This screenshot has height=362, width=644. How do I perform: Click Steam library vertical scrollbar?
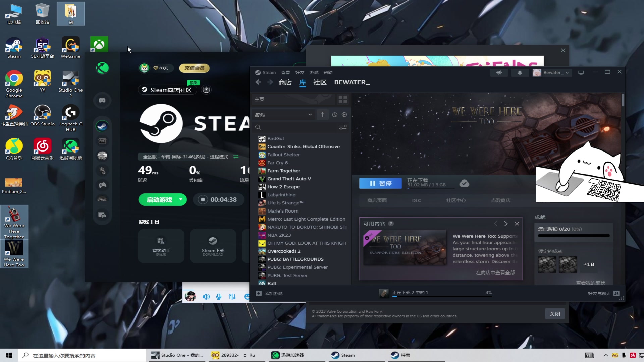623,101
